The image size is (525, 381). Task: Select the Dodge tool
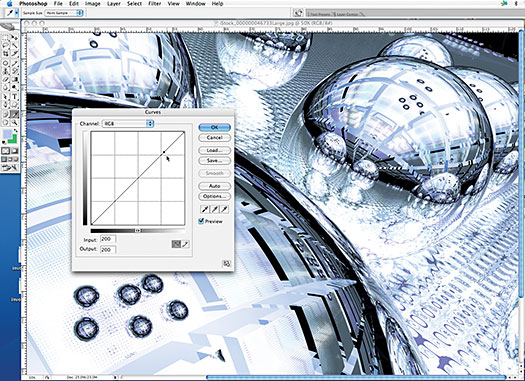tap(14, 87)
